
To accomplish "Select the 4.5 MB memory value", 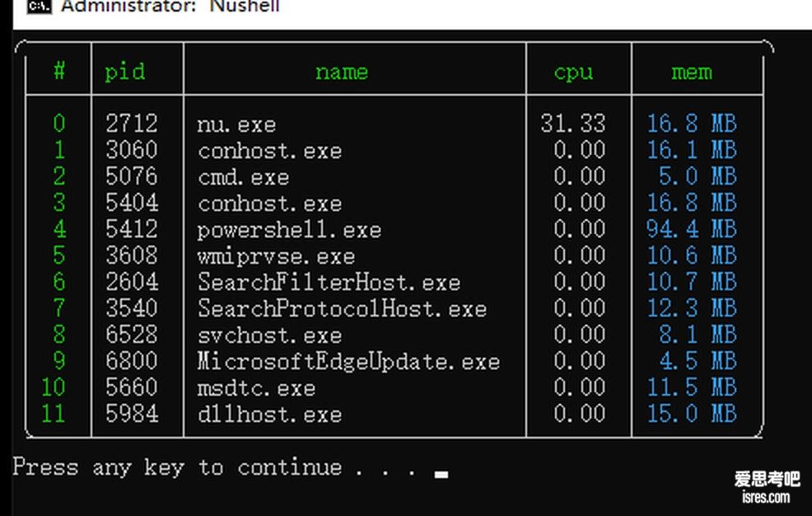I will click(698, 362).
